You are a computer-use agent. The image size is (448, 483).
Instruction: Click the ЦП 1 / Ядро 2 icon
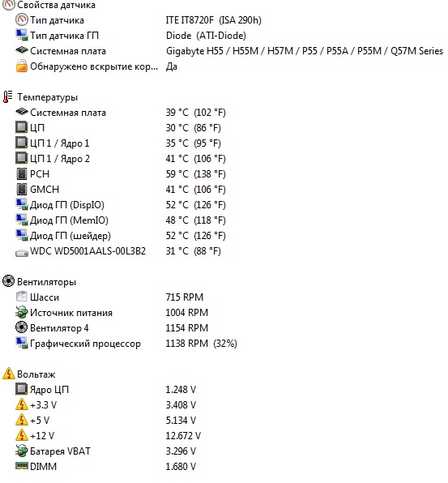coord(22,158)
